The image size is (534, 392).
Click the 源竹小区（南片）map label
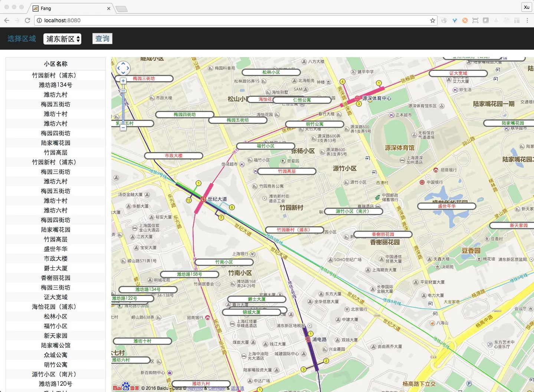coord(354,211)
